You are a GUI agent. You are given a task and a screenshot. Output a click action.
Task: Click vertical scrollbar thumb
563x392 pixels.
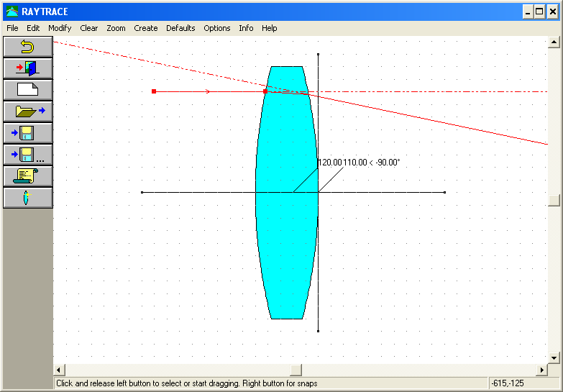(554, 200)
